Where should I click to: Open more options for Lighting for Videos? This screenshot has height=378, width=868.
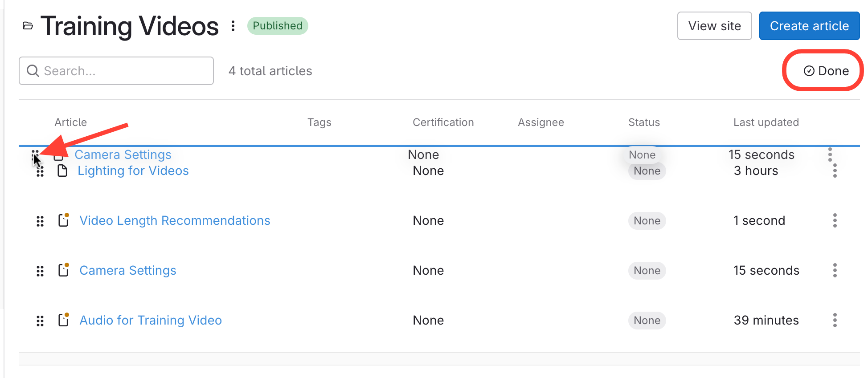835,171
